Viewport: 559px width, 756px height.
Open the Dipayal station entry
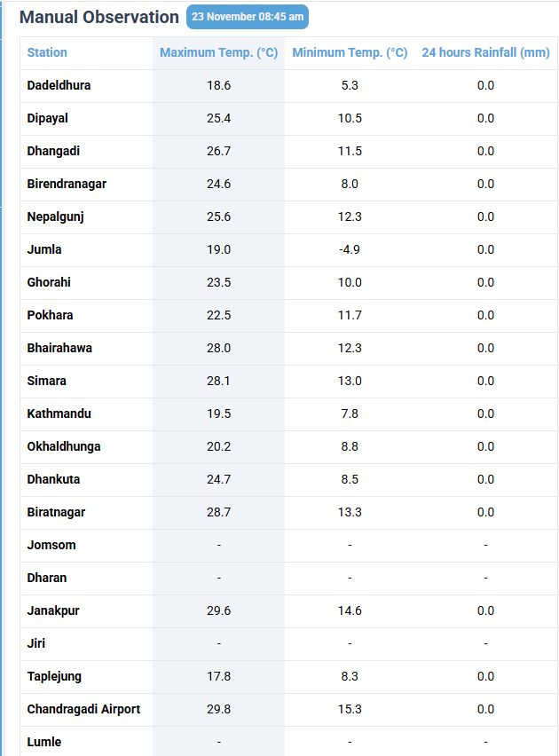point(48,119)
